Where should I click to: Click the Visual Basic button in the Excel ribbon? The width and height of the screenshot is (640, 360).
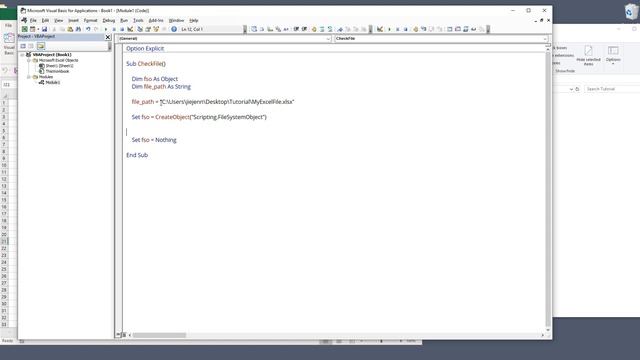coord(9,44)
